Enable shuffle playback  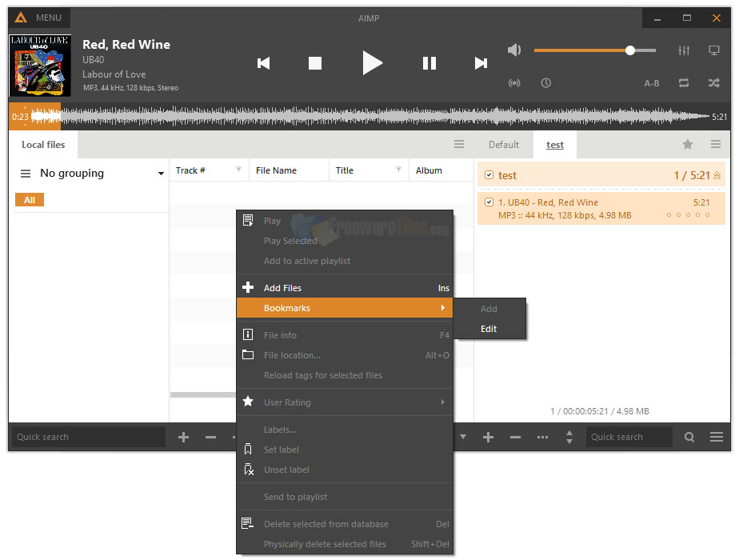click(x=713, y=82)
